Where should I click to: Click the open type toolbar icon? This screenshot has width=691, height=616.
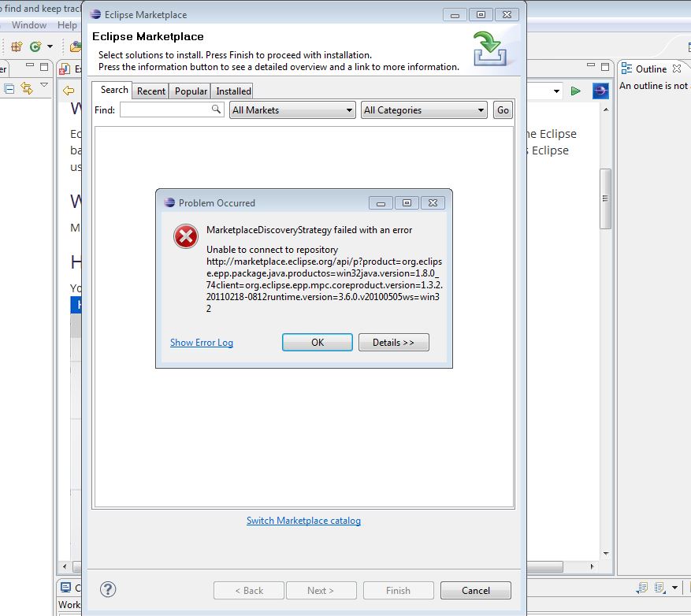[x=76, y=46]
